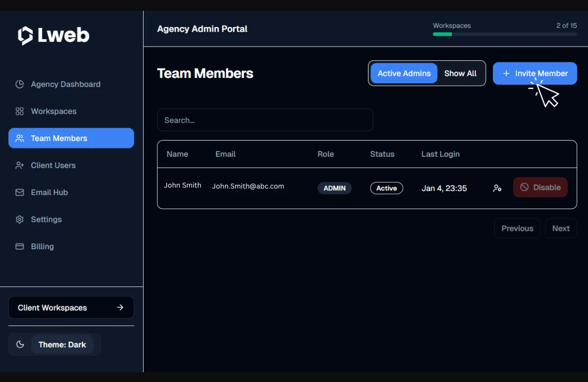This screenshot has width=588, height=382.
Task: Click the Workspaces usage progress bar
Action: 505,34
